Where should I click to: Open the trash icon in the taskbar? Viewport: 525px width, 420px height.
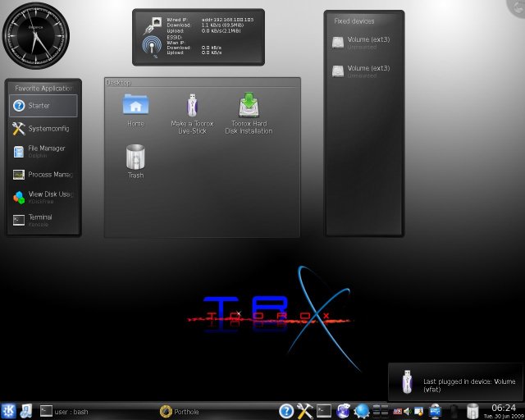click(x=472, y=411)
